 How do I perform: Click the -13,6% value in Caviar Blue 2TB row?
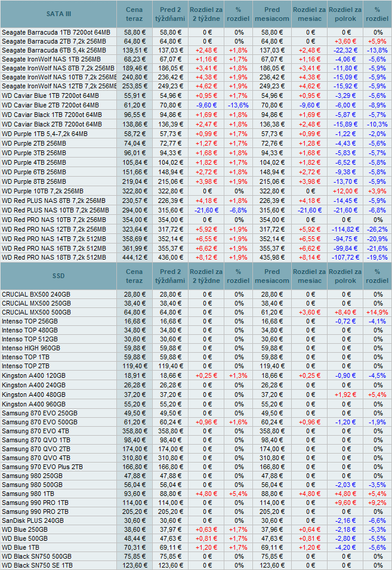238,105
